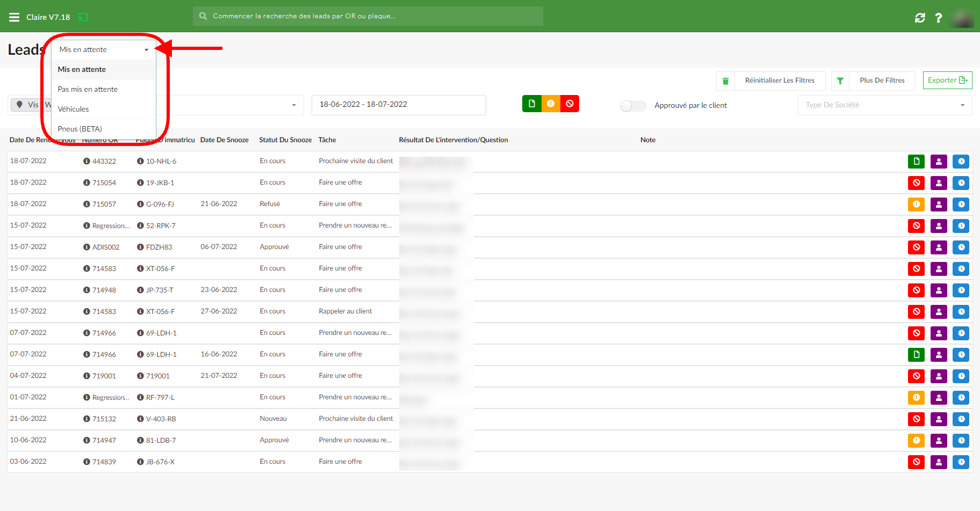Click blue clock icon on row 719001

[x=961, y=376]
